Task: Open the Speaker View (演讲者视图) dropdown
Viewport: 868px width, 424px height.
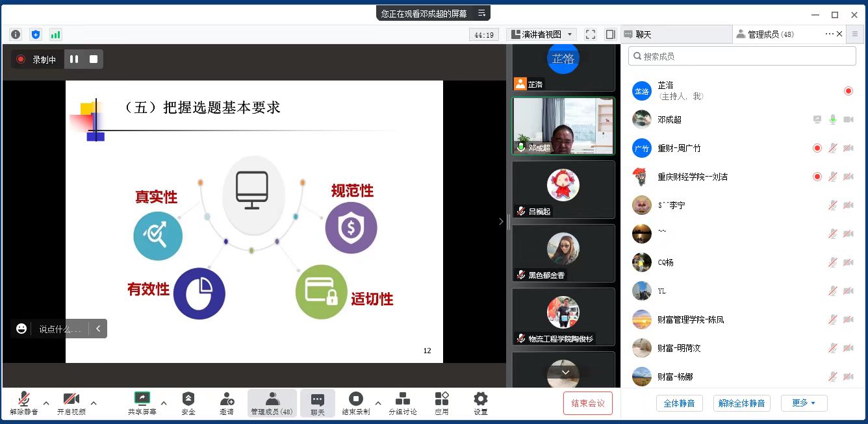Action: coord(541,34)
